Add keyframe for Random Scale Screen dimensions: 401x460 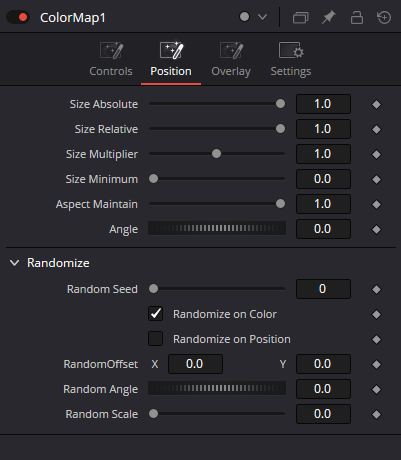[376, 414]
